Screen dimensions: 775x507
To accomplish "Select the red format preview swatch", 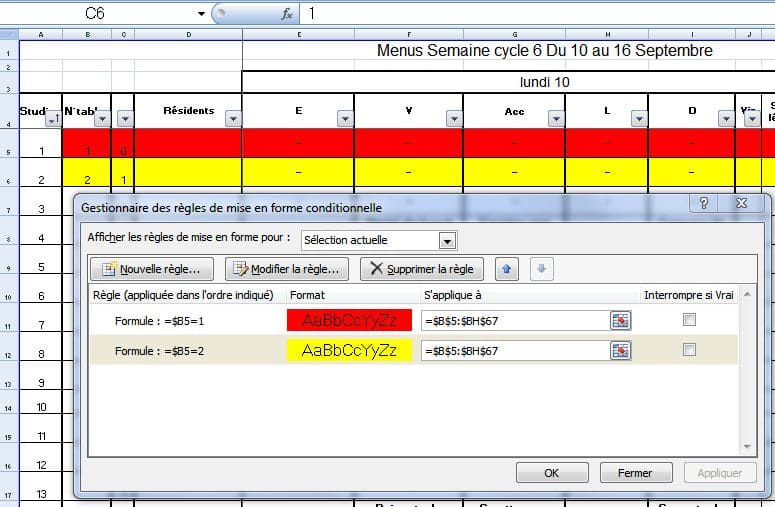I will point(349,320).
